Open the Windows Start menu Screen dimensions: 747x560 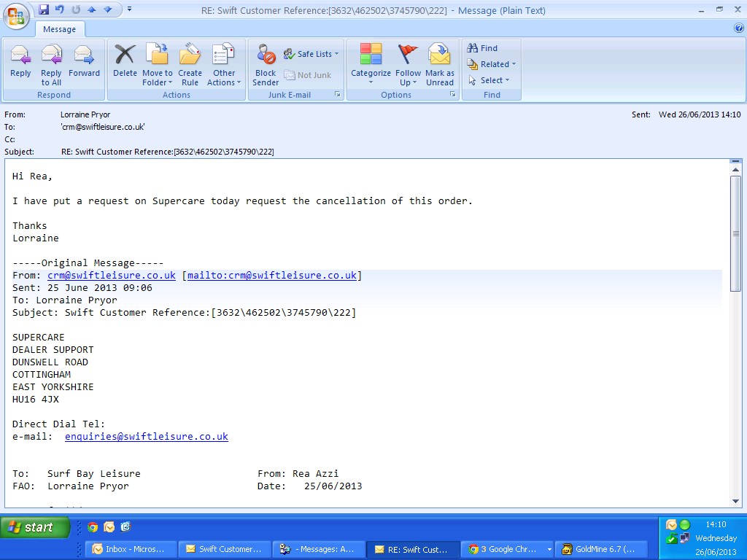point(35,527)
